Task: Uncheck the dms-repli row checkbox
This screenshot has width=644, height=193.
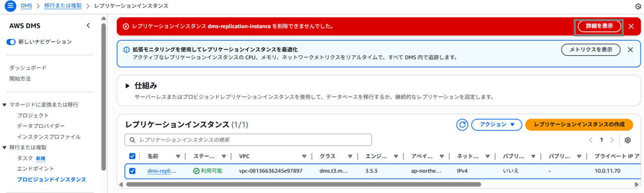Action: pos(132,171)
